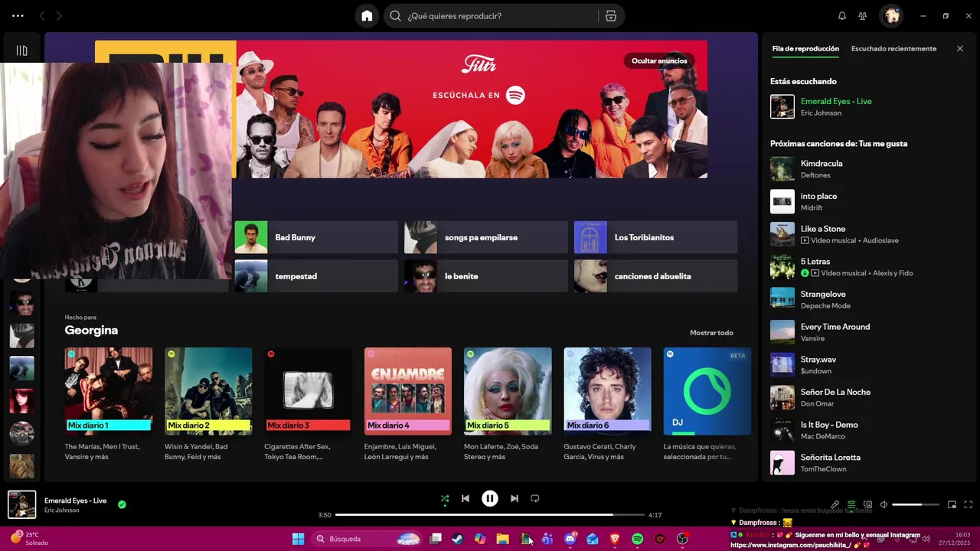Open connect to a device icon
Screen dimensions: 980x551
867,504
